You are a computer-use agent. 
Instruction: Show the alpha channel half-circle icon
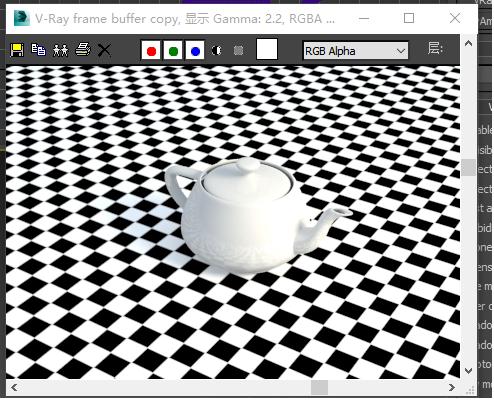[x=217, y=51]
